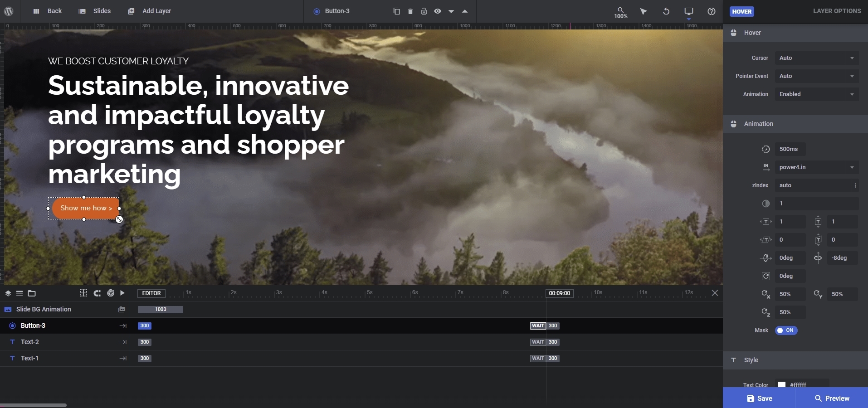Click Text-2 WAIT 300 out frame
868x408 pixels.
(545, 342)
